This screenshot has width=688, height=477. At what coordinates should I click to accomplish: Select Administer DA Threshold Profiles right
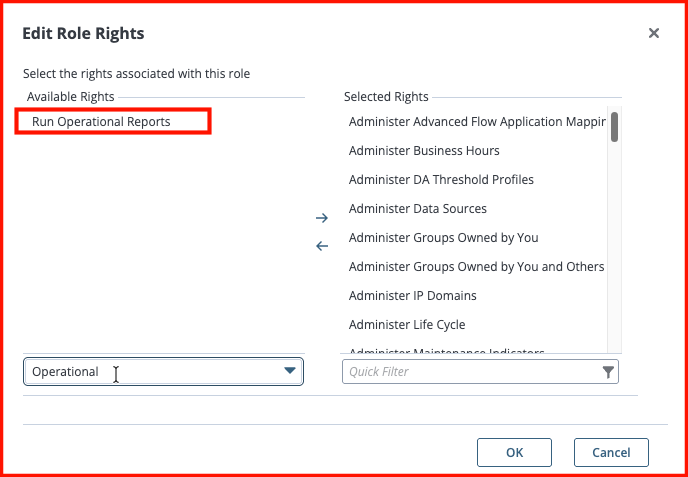[476, 179]
